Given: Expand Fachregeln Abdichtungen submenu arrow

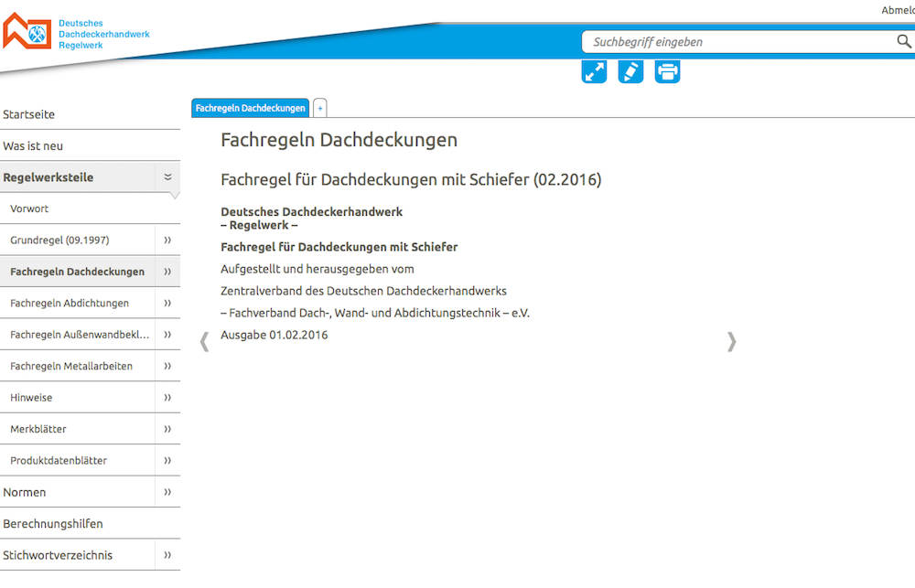Looking at the screenshot, I should tap(168, 304).
